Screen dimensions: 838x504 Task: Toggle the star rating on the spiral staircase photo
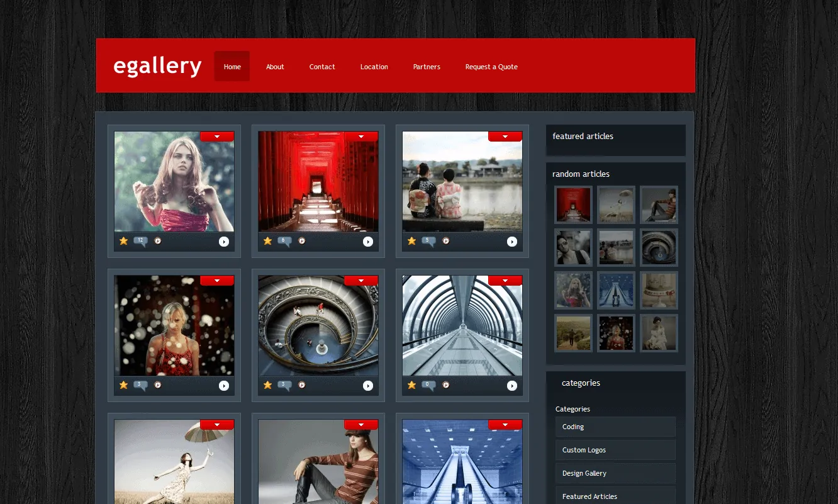(267, 385)
